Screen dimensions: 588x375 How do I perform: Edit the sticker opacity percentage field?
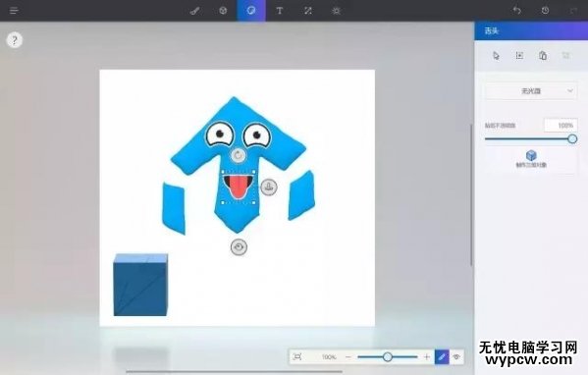tap(561, 126)
